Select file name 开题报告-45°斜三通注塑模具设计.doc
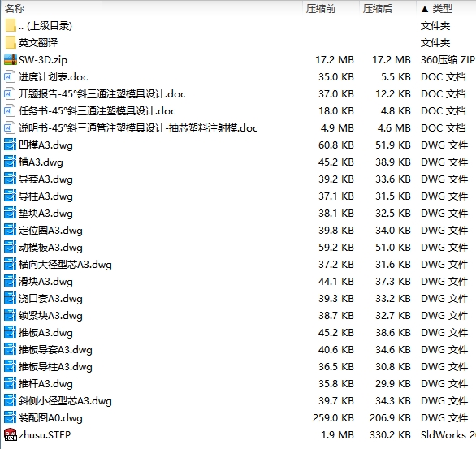 (102, 93)
